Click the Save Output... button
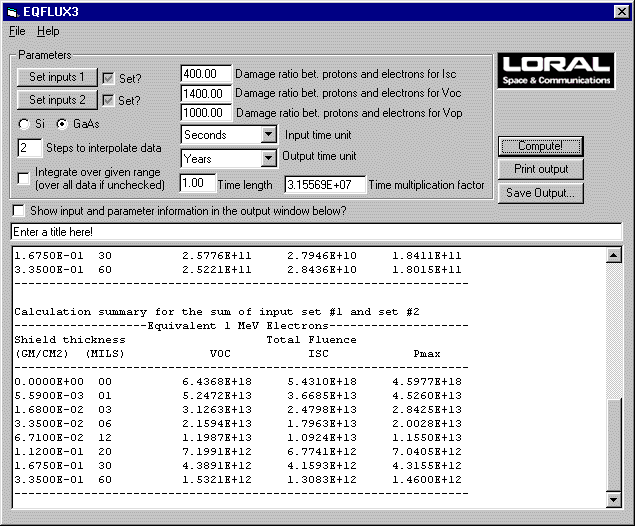This screenshot has width=635, height=526. click(x=540, y=193)
